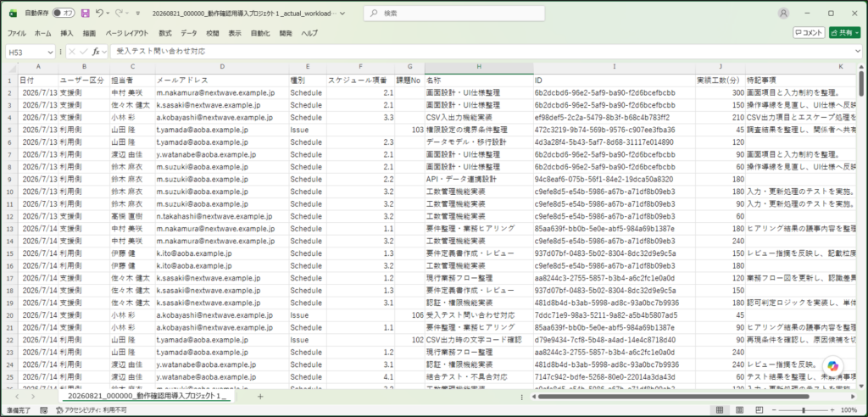Click the macro recording status bar icon
The height and width of the screenshot is (417, 868).
coord(44,410)
